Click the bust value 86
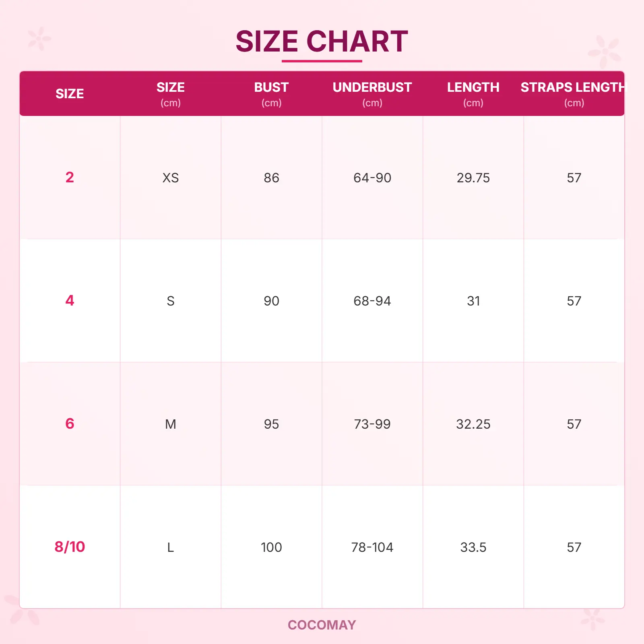This screenshot has width=644, height=644. pyautogui.click(x=271, y=178)
